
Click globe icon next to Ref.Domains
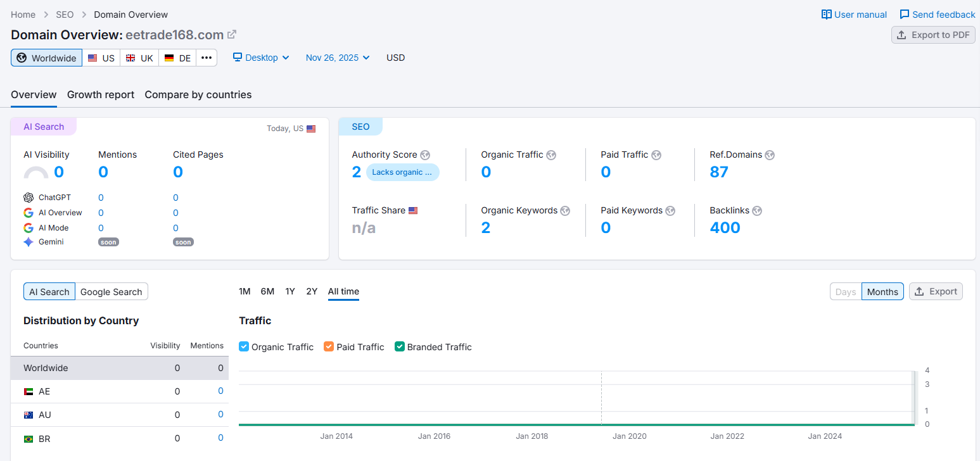tap(770, 155)
